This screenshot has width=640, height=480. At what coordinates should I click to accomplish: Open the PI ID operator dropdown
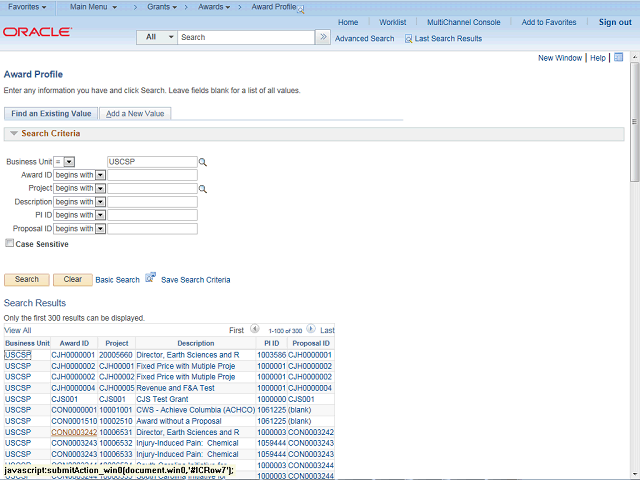pos(100,215)
